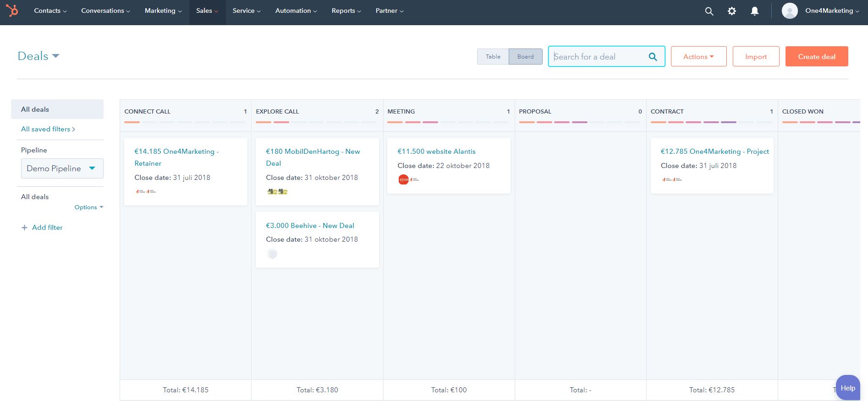Open the Partner menu
Screen dimensions: 868x401
point(390,11)
